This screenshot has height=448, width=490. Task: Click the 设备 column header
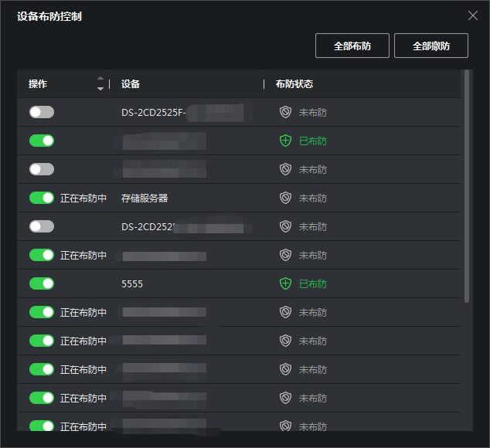(x=131, y=83)
